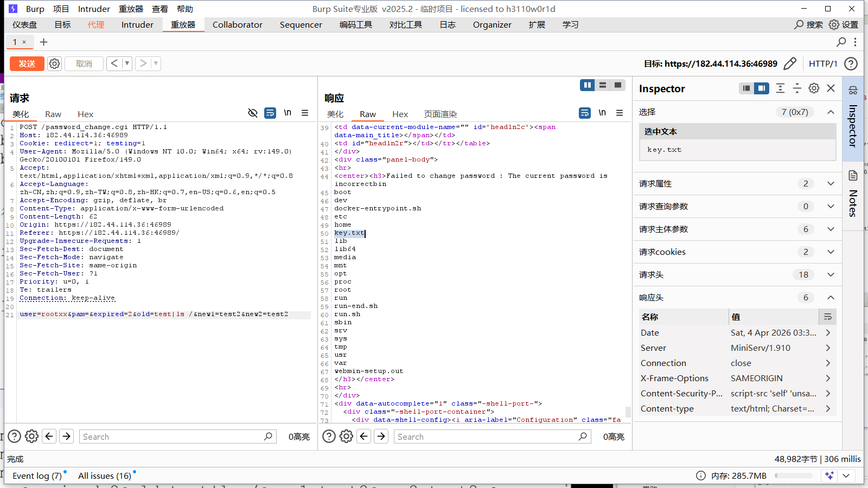This screenshot has width=868, height=488.
Task: Jump to next match in response search
Action: [x=381, y=436]
